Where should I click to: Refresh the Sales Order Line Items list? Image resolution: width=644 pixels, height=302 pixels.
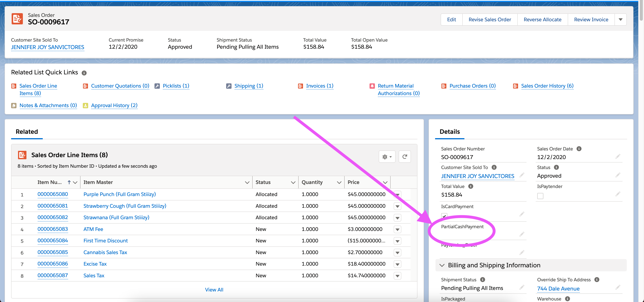click(x=404, y=157)
